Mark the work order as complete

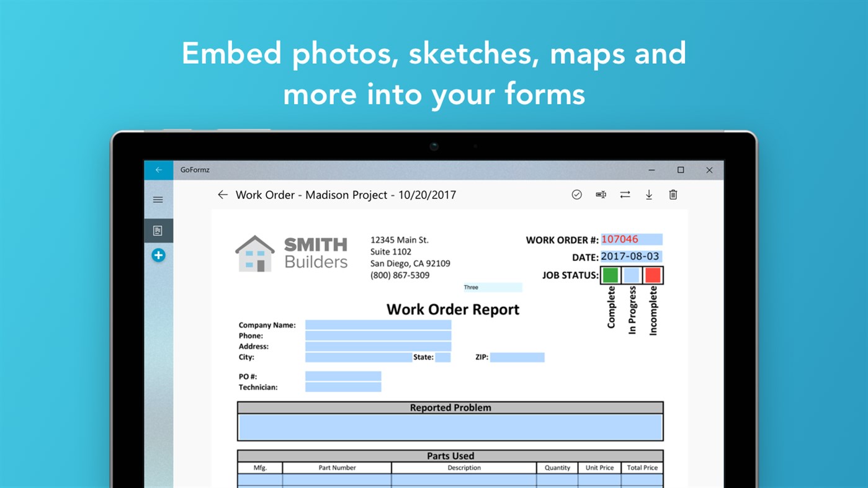point(577,194)
